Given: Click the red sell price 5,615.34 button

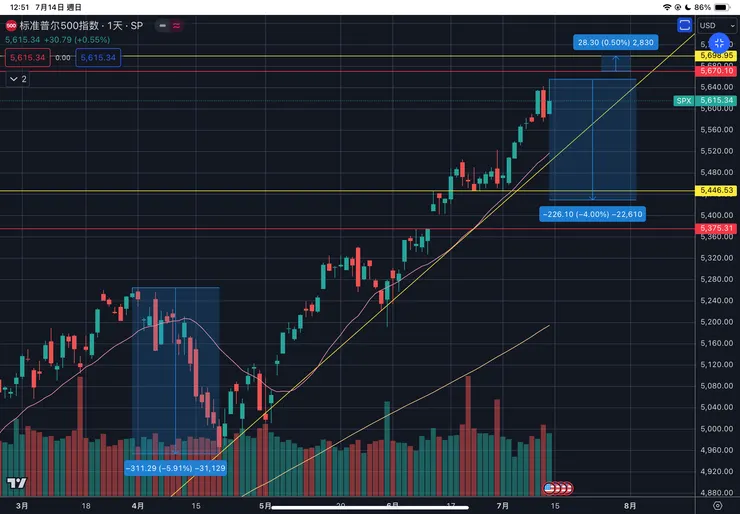Looking at the screenshot, I should [25, 58].
